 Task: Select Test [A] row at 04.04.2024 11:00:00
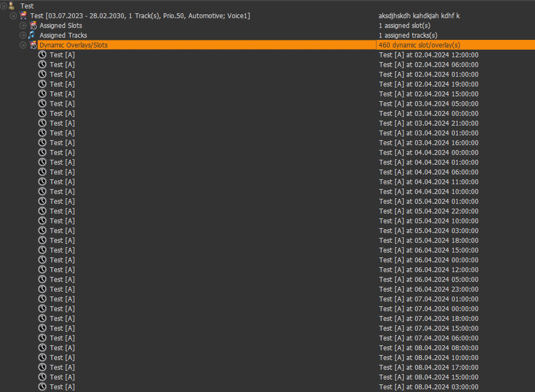point(62,182)
